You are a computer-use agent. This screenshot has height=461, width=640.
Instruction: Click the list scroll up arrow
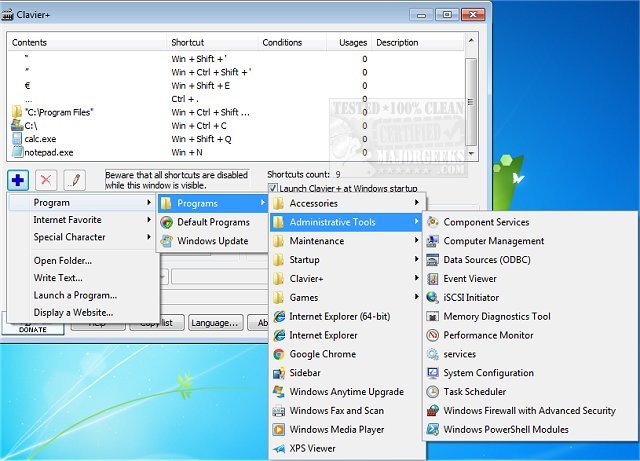tap(471, 40)
